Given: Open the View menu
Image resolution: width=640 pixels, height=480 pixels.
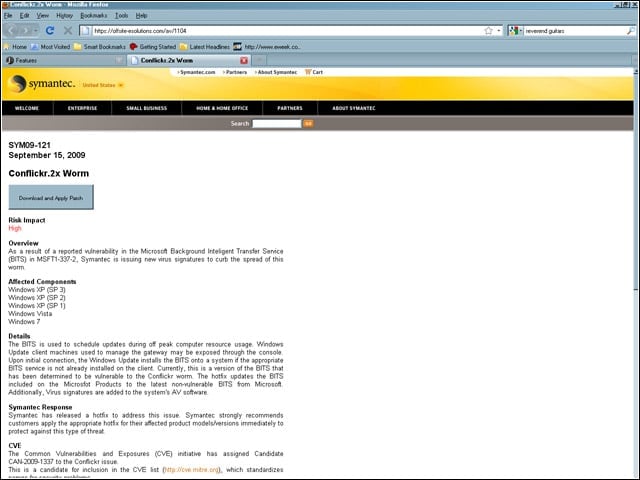Looking at the screenshot, I should [x=42, y=16].
